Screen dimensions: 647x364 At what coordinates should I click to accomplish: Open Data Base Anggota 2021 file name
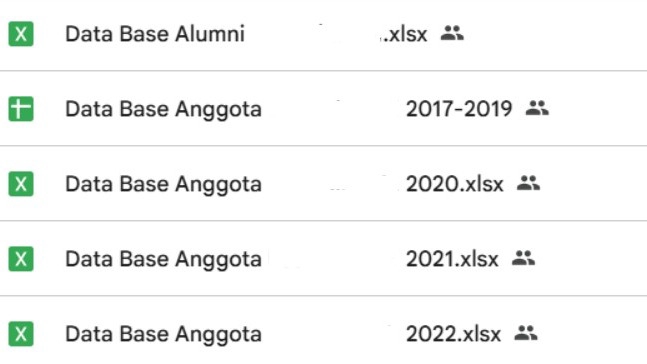(282, 260)
